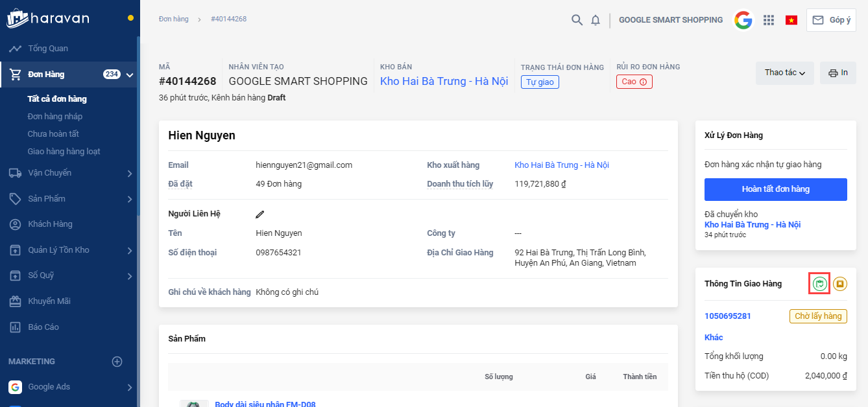Click the Vietnam flag language icon
The height and width of the screenshot is (407, 868).
point(791,20)
